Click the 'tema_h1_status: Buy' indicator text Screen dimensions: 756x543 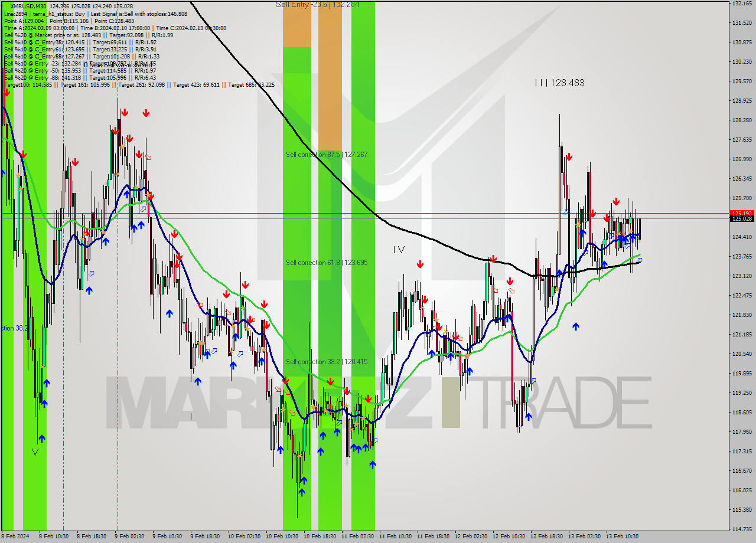click(59, 14)
